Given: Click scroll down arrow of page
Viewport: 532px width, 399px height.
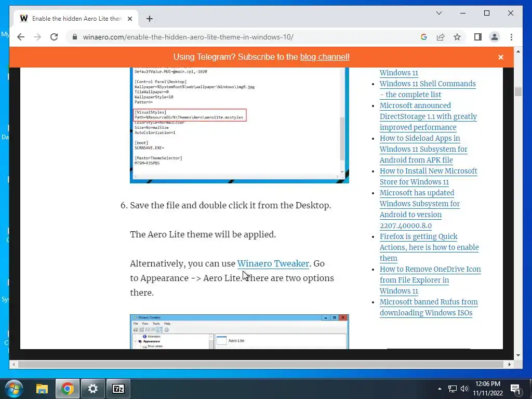Looking at the screenshot, I should pos(518,355).
